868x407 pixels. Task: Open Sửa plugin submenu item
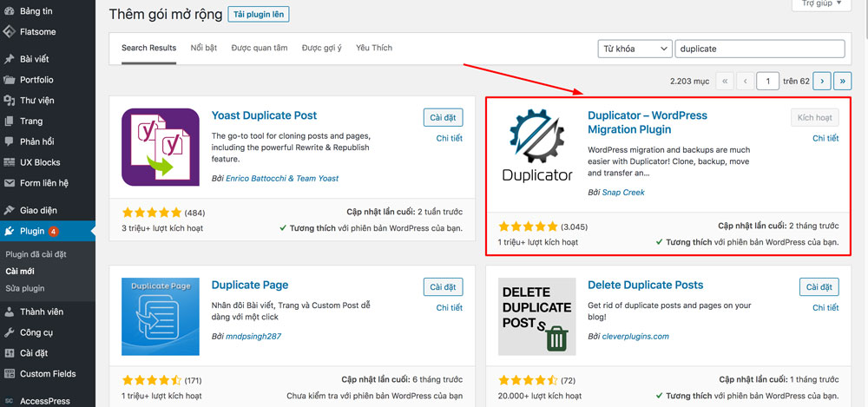tap(25, 288)
